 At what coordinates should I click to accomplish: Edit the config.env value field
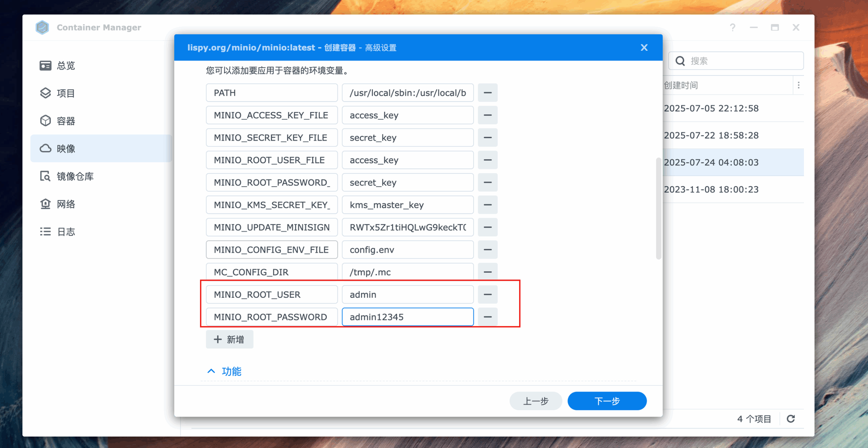click(408, 250)
